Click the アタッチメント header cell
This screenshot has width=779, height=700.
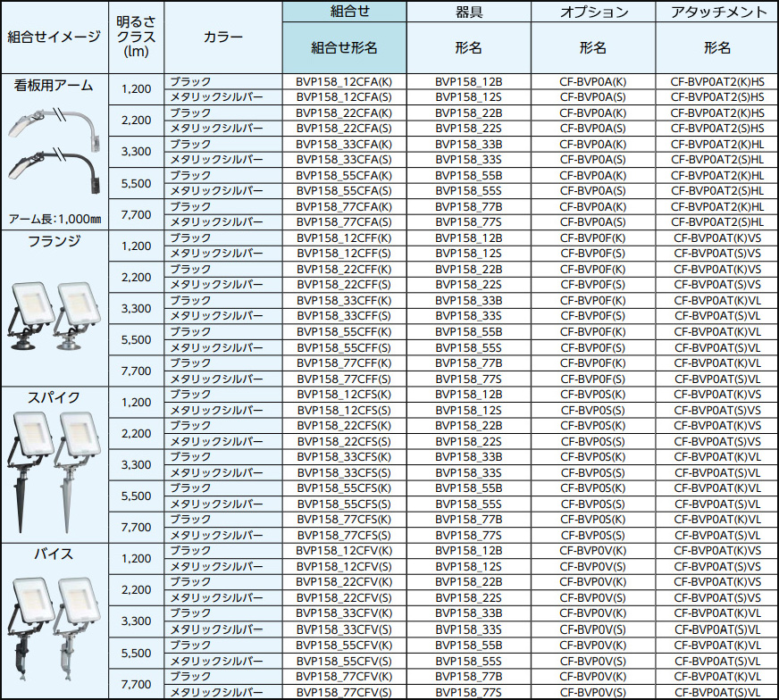click(717, 12)
